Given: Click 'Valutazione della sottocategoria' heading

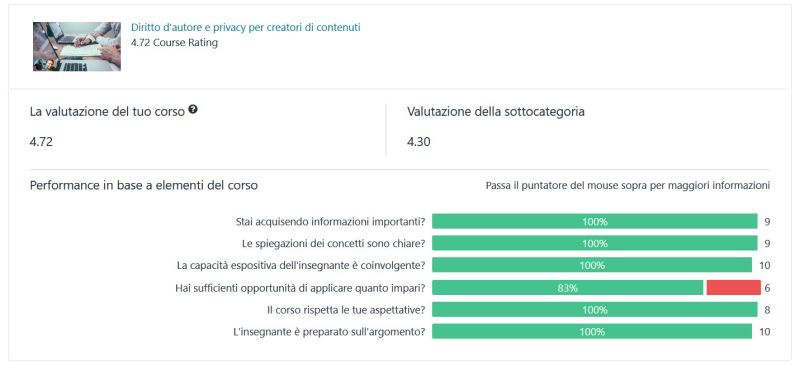Looking at the screenshot, I should point(495,112).
